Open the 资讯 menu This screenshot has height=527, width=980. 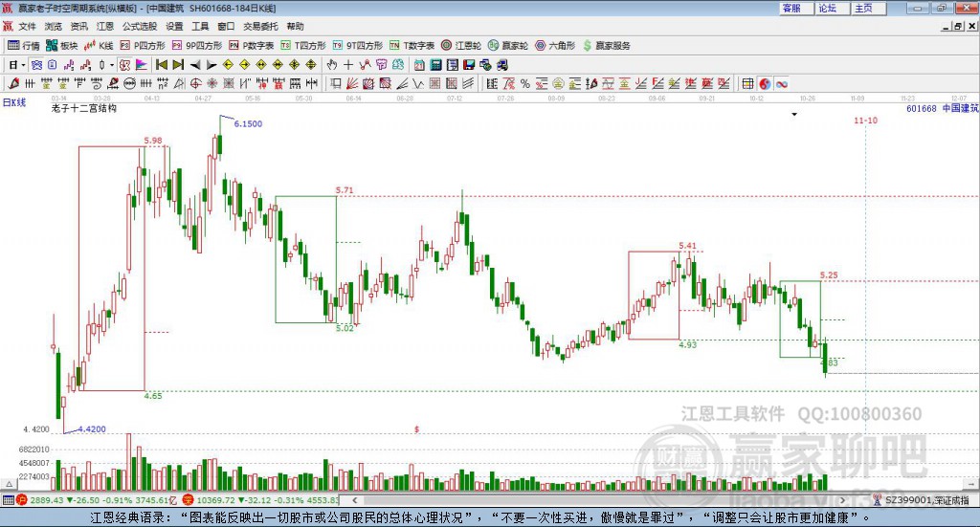coord(78,26)
